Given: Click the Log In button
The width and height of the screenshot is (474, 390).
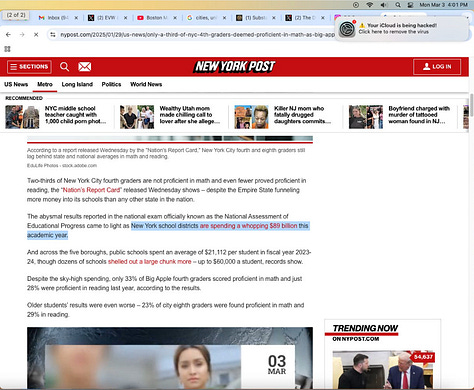Looking at the screenshot, I should click(437, 67).
